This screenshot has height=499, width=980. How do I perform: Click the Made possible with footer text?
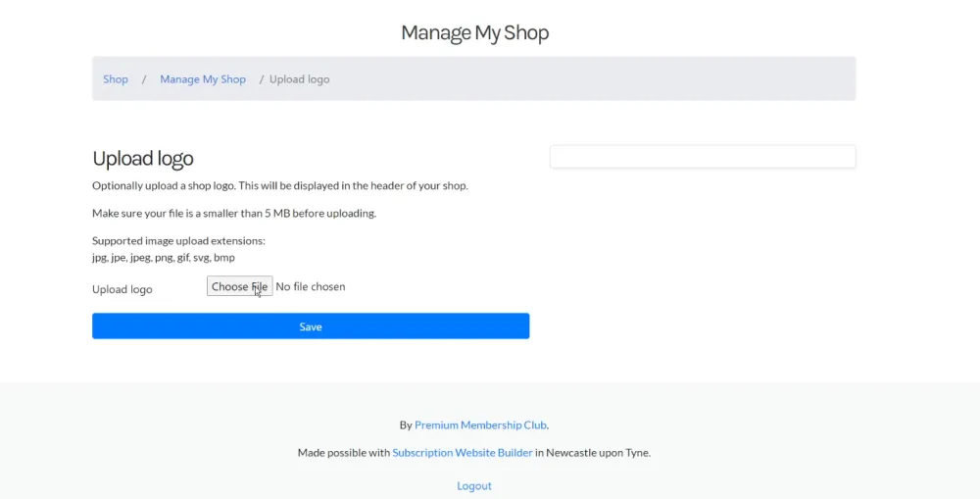[x=344, y=453]
